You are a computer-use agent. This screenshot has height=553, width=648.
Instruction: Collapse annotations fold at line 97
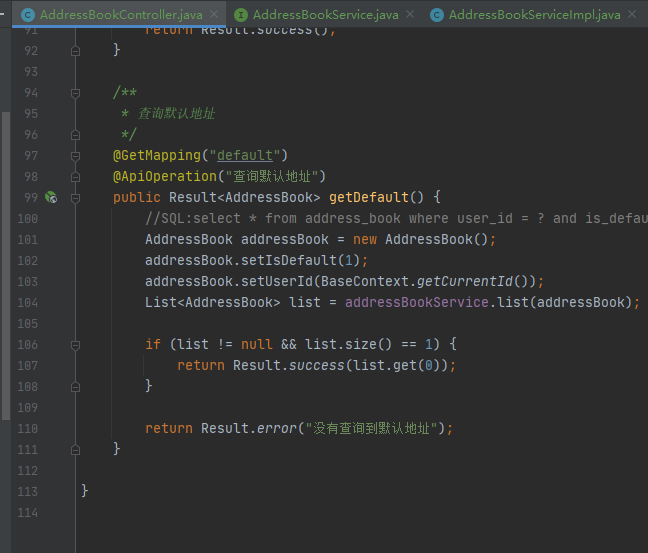click(75, 156)
